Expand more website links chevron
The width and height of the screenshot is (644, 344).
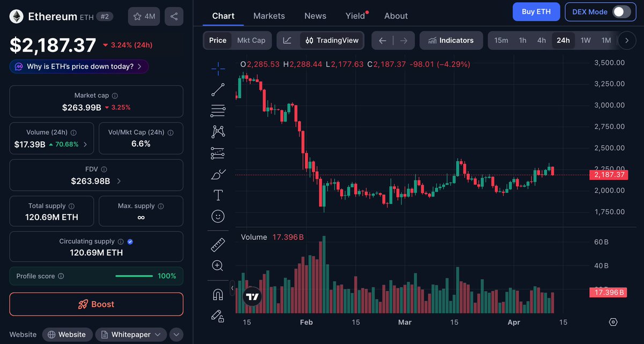176,335
